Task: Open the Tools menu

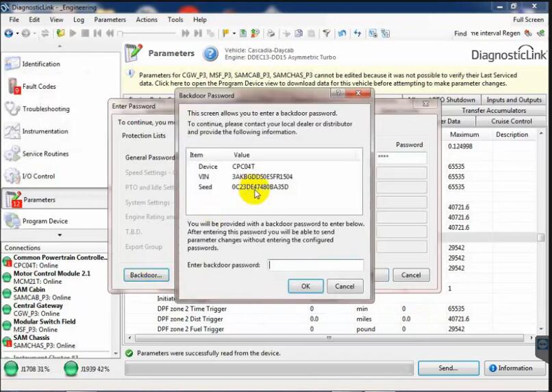Action: tap(175, 20)
